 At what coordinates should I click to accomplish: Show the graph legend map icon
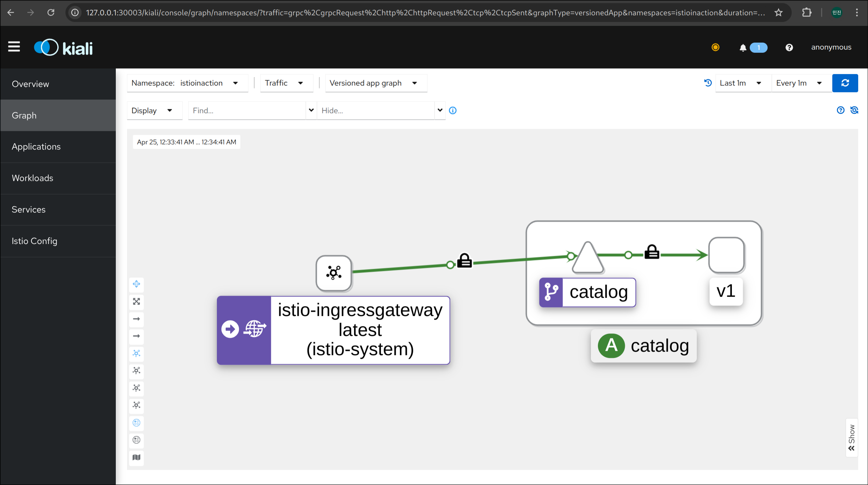136,457
